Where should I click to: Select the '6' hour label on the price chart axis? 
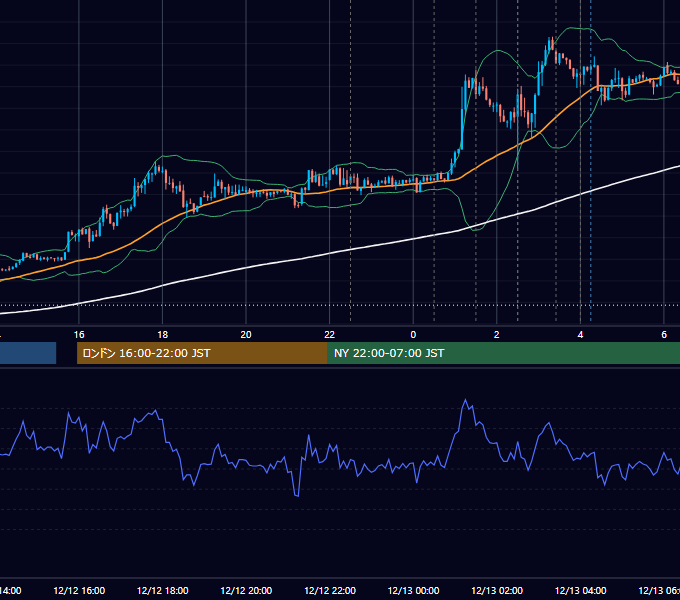click(x=664, y=335)
